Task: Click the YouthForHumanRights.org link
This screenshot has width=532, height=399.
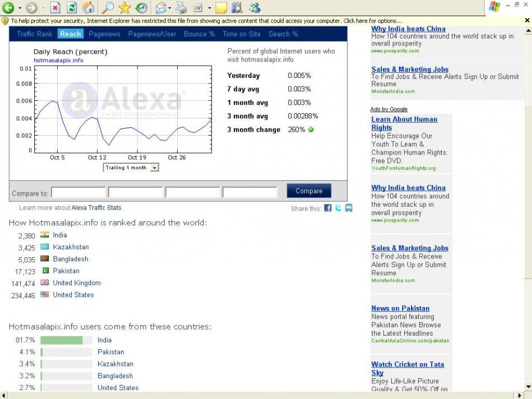Action: click(404, 168)
